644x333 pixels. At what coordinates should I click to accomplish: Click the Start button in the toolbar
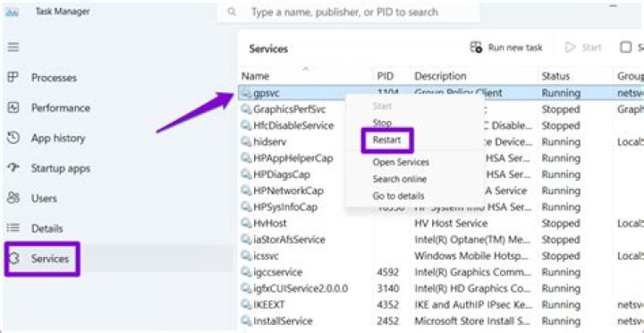(x=583, y=47)
